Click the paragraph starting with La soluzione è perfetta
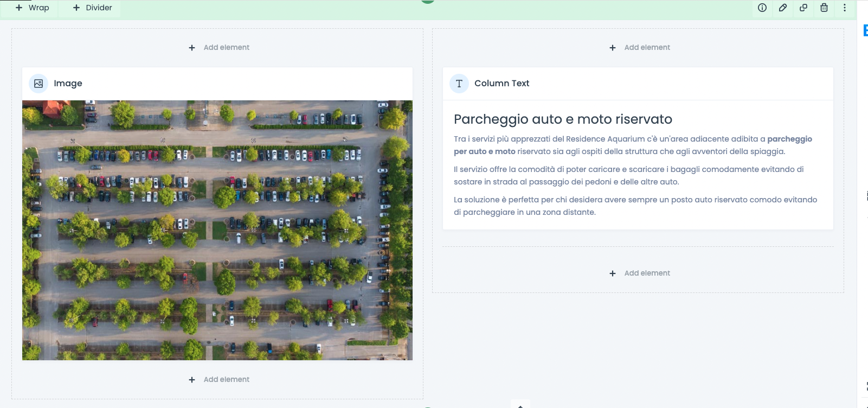This screenshot has width=868, height=408. tap(635, 206)
